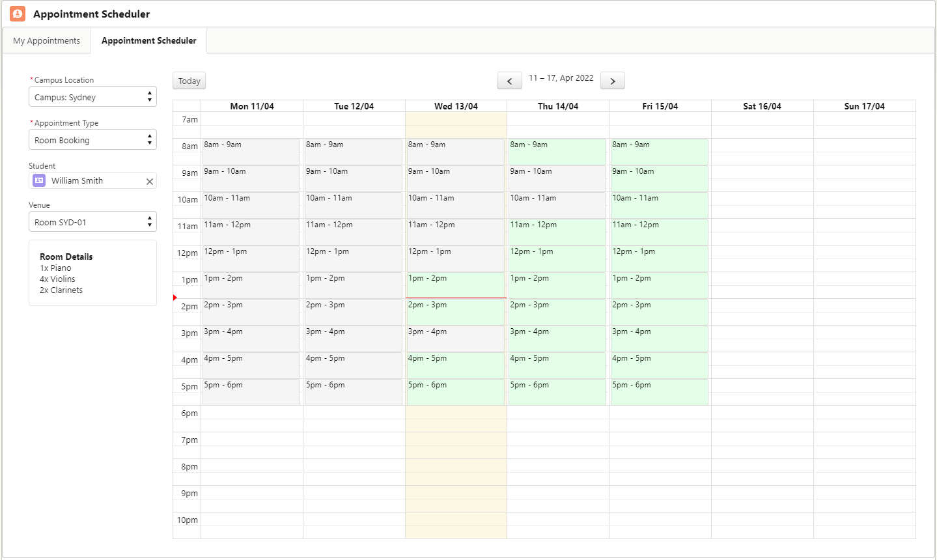Click the student contact icon beside William Smith
The width and height of the screenshot is (937, 560).
tap(39, 181)
